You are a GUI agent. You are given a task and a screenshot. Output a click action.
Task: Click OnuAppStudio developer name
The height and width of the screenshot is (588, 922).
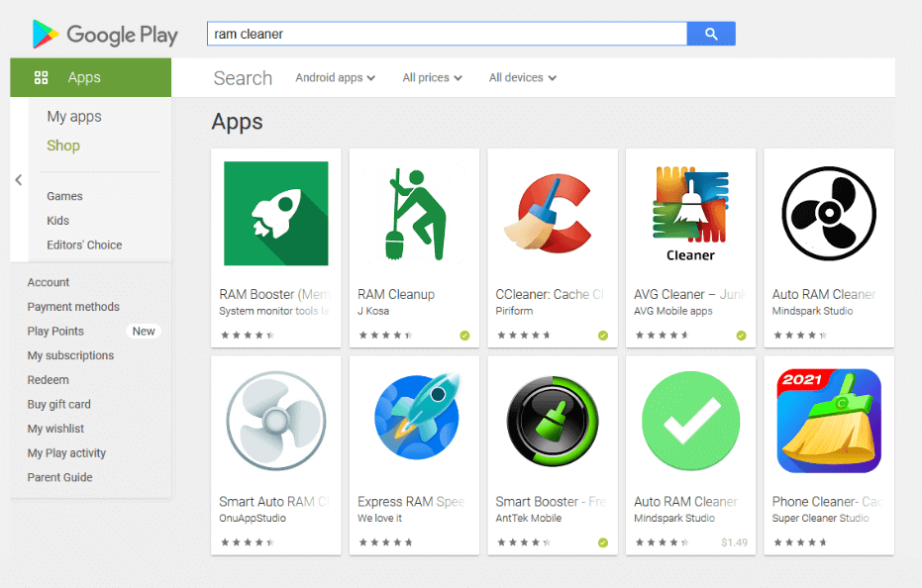(x=253, y=518)
